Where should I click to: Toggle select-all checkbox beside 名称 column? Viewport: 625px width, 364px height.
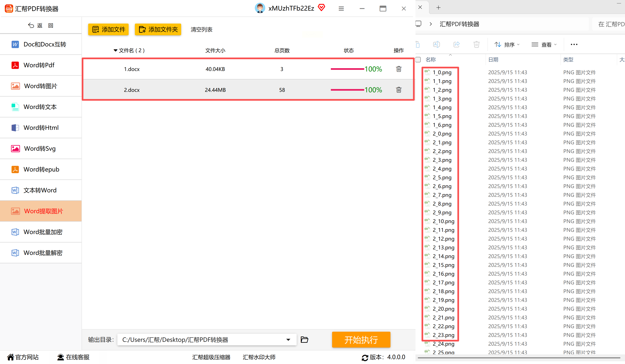418,59
